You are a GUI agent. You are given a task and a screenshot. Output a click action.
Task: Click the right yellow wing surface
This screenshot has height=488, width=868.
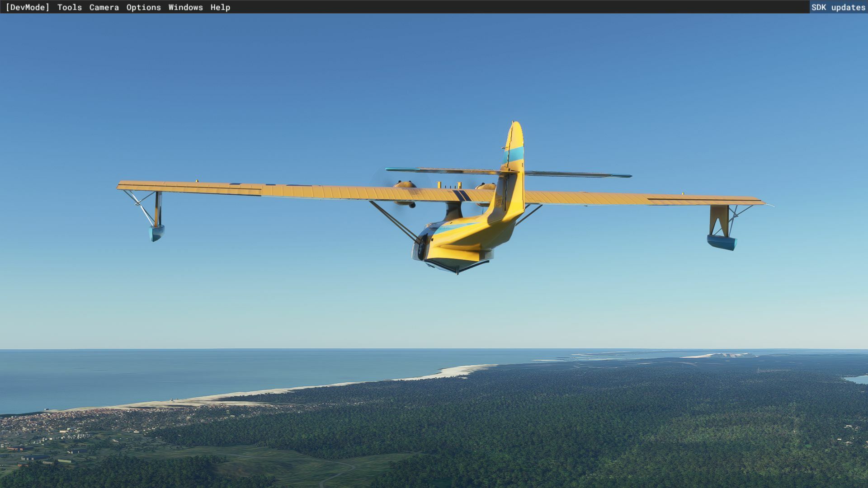point(633,199)
